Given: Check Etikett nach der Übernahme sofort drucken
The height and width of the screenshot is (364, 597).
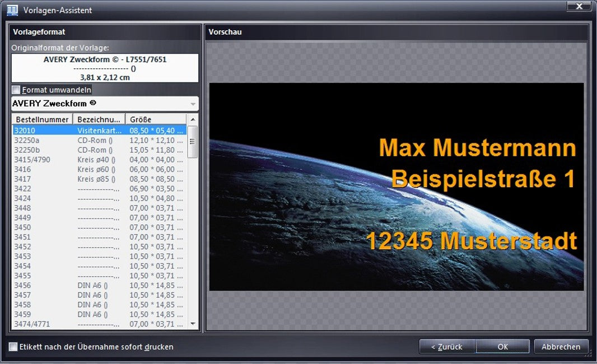Looking at the screenshot, I should (x=13, y=347).
